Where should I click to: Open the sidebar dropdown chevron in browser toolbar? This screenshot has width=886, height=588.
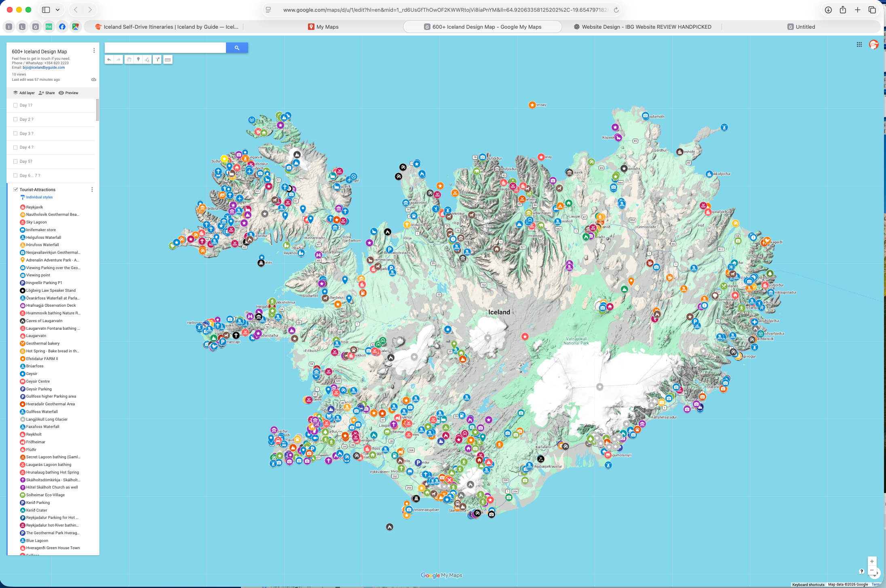click(58, 10)
